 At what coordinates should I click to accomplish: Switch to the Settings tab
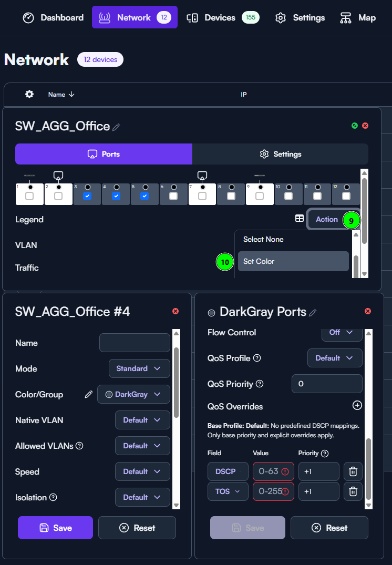coord(280,154)
